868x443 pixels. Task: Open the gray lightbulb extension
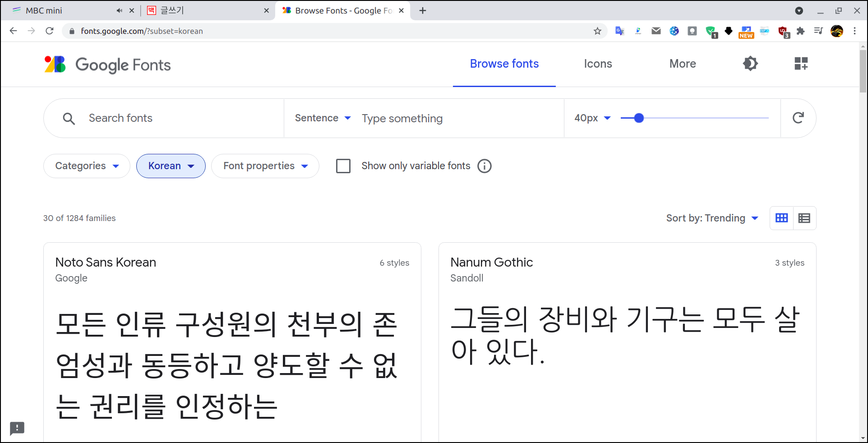tap(692, 31)
